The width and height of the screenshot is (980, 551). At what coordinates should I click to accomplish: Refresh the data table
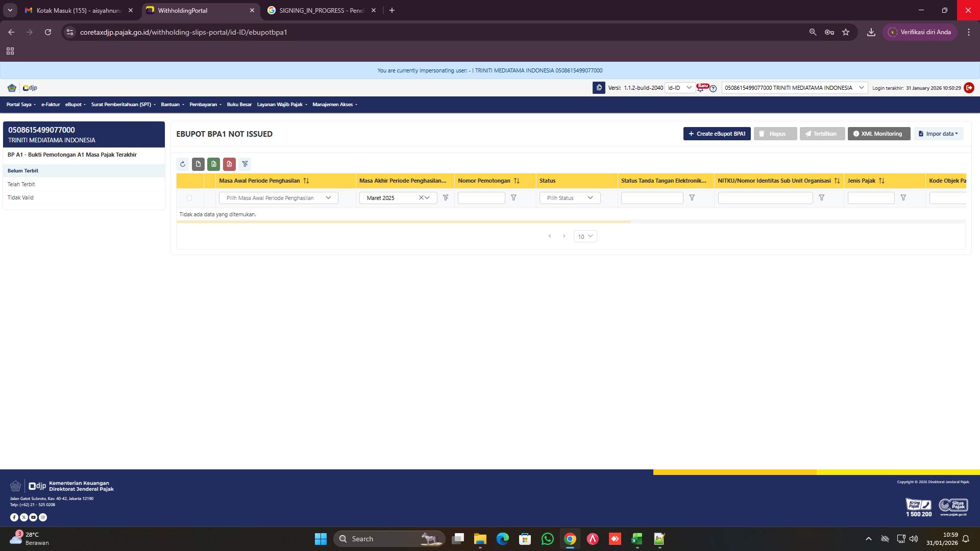(183, 164)
